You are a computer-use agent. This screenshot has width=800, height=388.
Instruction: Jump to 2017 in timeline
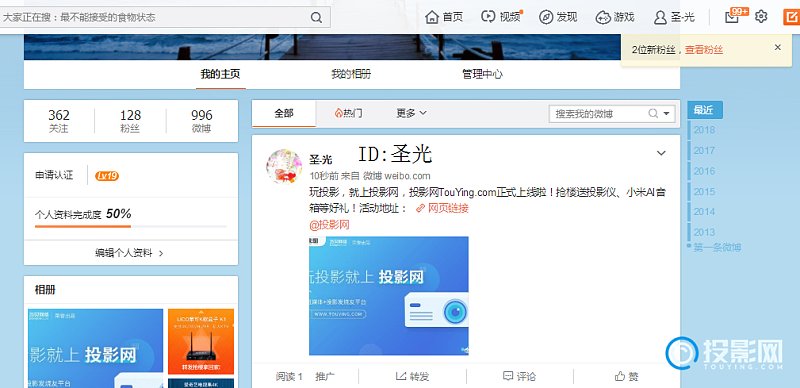[704, 151]
